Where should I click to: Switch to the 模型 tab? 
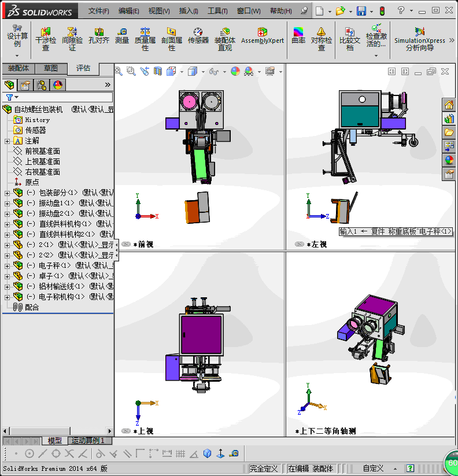click(x=54, y=441)
